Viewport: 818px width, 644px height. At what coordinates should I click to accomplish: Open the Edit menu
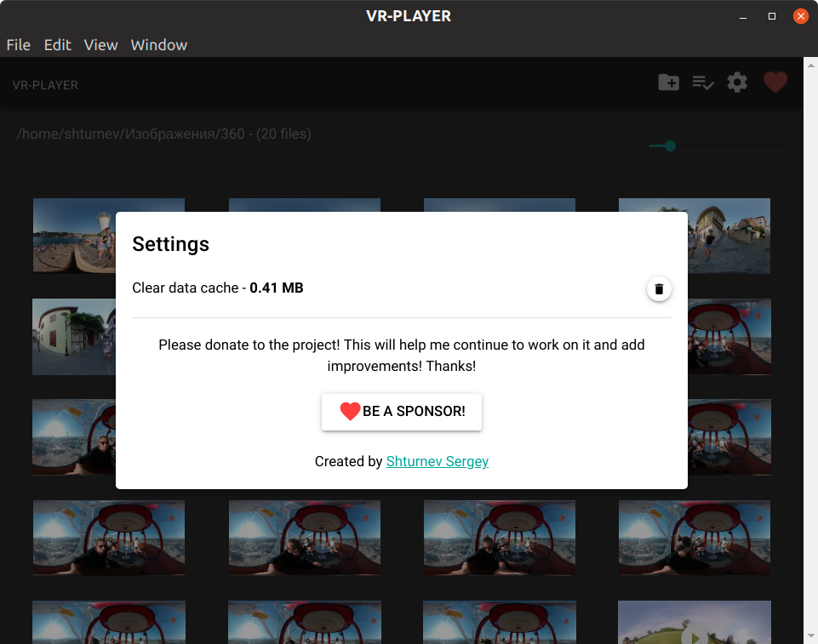(57, 45)
